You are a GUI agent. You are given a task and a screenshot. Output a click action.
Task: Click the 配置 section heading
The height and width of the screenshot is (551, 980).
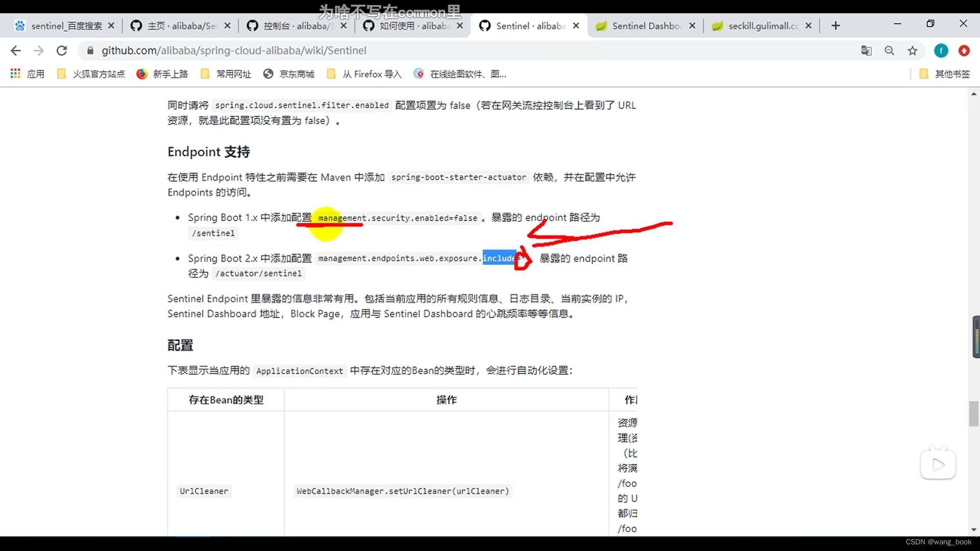(x=180, y=345)
